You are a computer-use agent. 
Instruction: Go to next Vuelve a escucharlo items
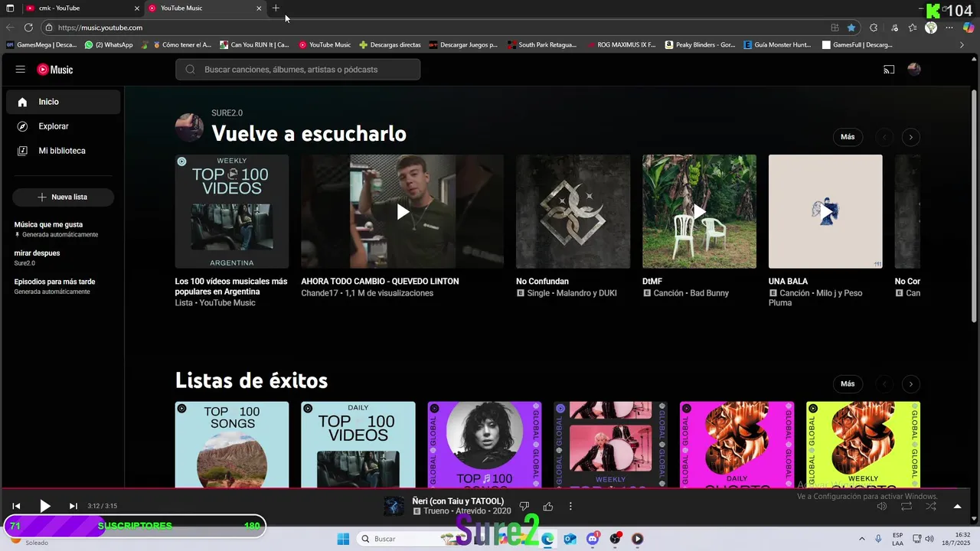910,138
